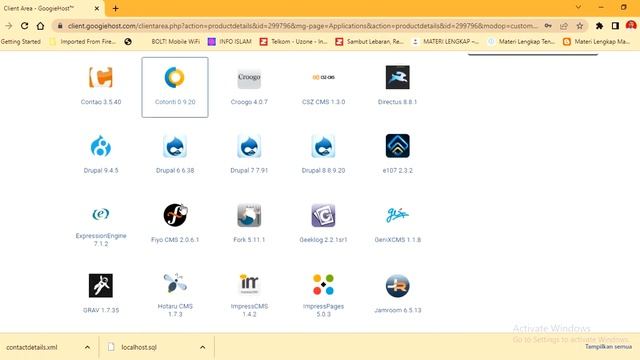Choose the ImpressPages 5.0.3 icon
640x360 pixels.
(x=323, y=284)
